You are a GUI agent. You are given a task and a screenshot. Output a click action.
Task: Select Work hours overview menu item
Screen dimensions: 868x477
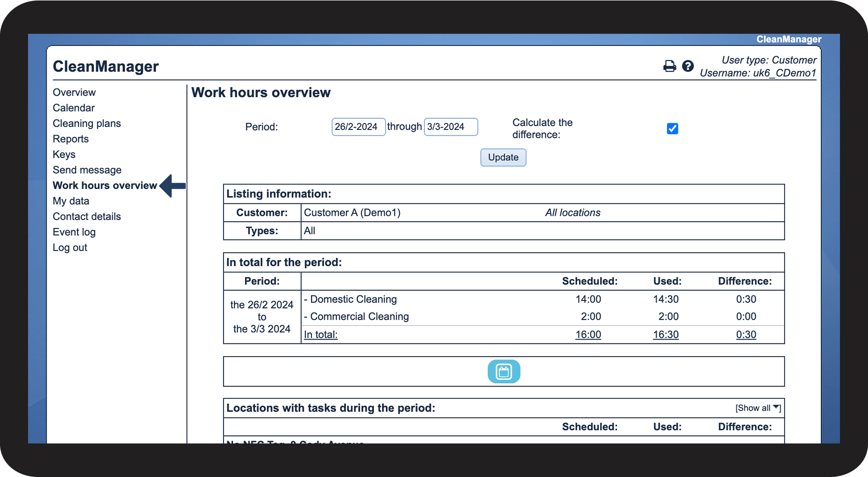[x=105, y=186]
